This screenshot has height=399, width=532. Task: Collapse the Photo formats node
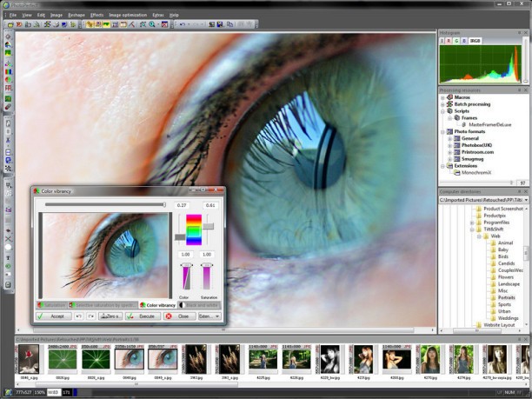[442, 131]
